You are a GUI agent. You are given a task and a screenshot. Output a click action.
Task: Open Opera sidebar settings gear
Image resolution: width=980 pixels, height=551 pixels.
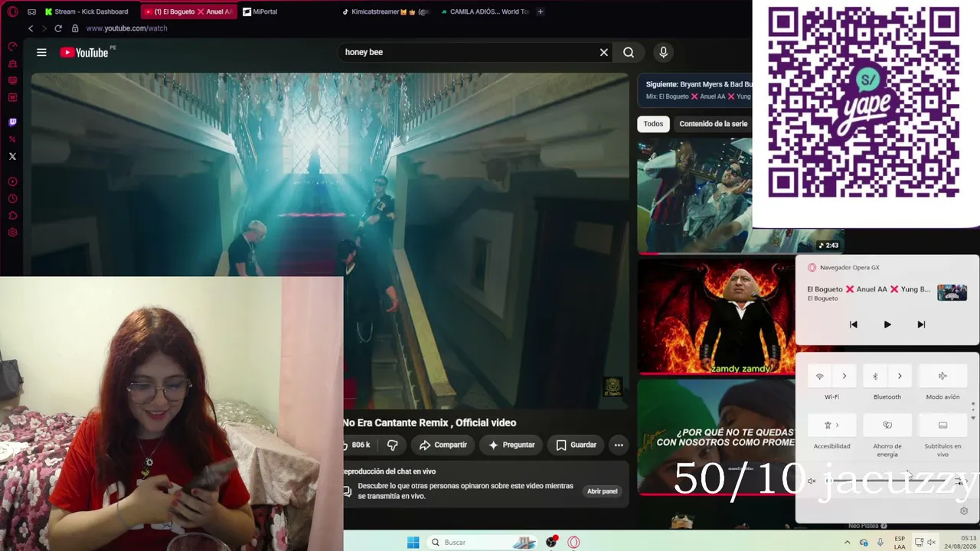coord(12,233)
